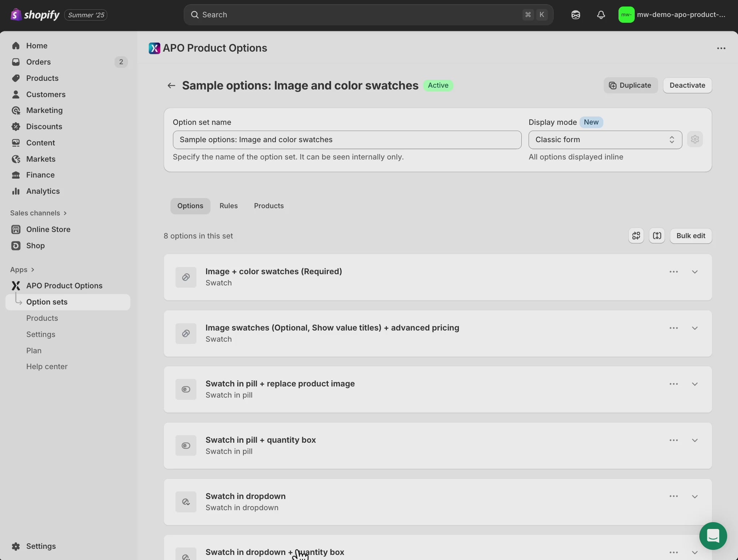Click the swatch icon of Image + color swatches

[x=186, y=277]
